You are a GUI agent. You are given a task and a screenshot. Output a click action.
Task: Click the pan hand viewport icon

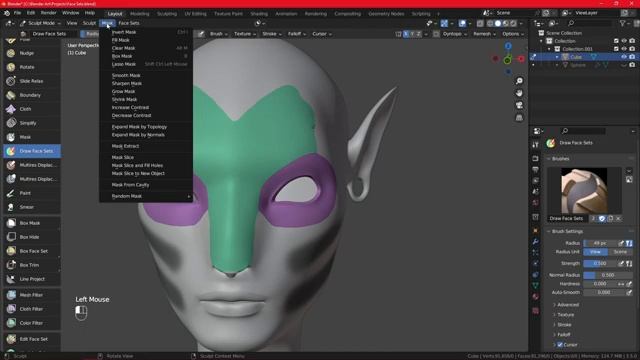(x=519, y=93)
